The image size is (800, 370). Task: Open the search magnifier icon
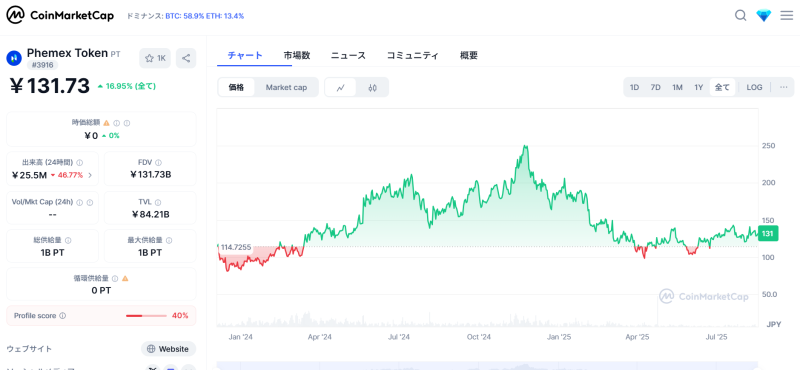tap(740, 15)
